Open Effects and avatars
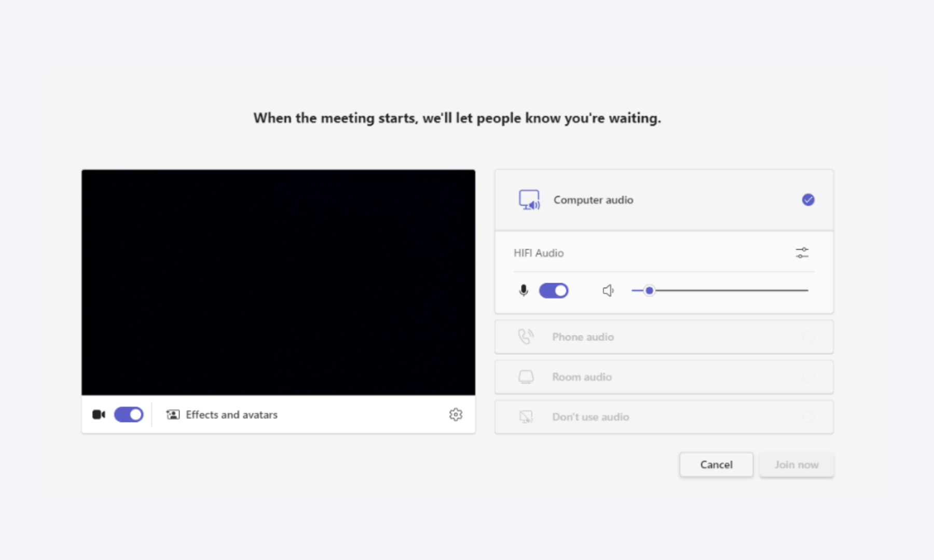The width and height of the screenshot is (934, 560). coord(231,415)
